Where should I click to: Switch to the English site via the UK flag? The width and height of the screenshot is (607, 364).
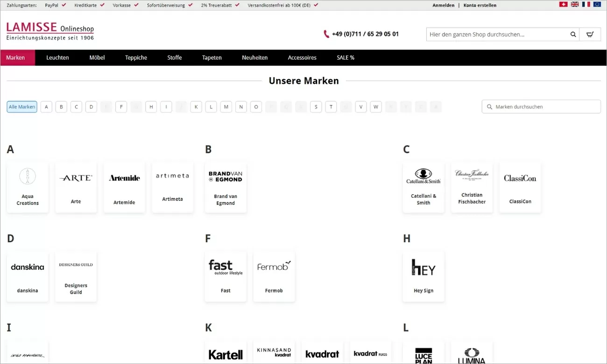tap(574, 4)
